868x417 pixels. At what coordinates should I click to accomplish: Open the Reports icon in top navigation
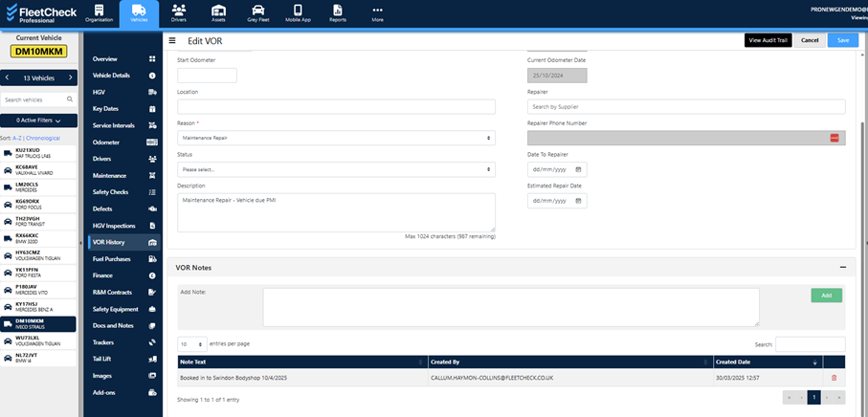[x=338, y=12]
